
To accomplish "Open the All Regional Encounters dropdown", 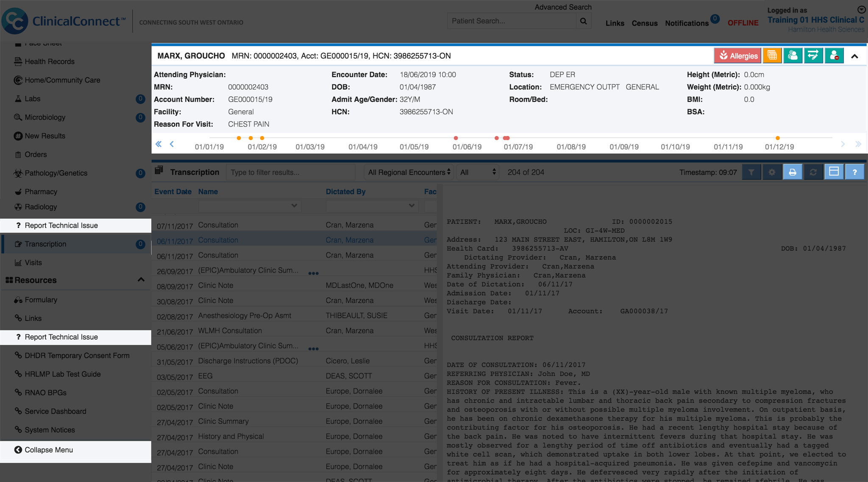I will (x=409, y=172).
